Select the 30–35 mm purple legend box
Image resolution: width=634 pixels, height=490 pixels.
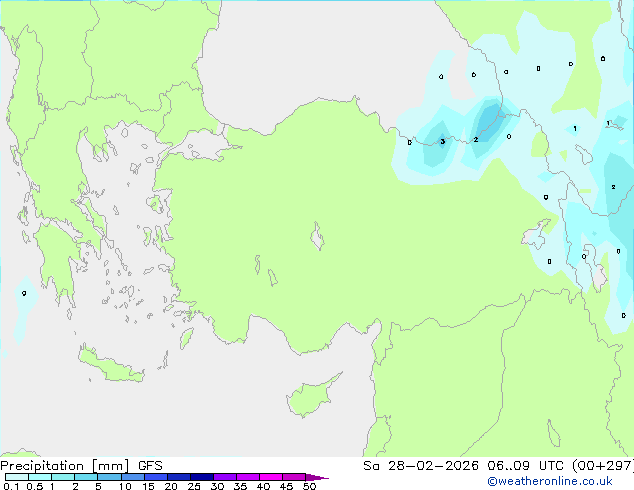click(x=225, y=477)
